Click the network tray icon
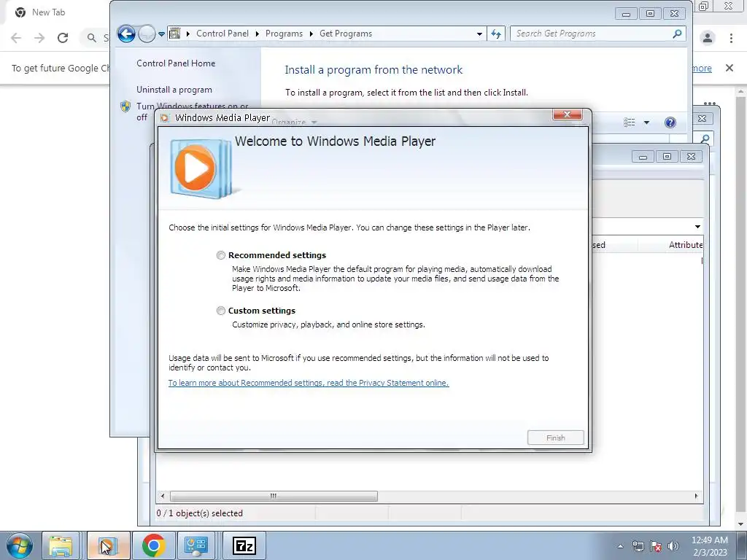The image size is (747, 560). 638,546
